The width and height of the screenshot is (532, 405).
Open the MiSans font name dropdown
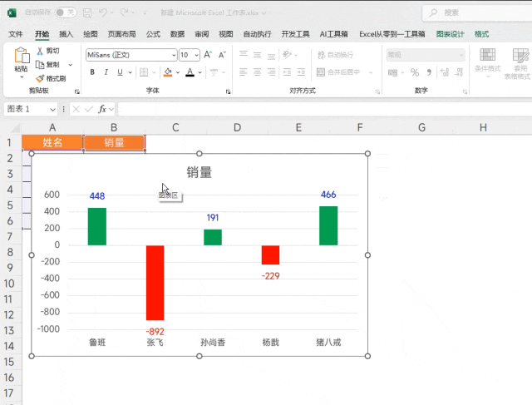174,55
